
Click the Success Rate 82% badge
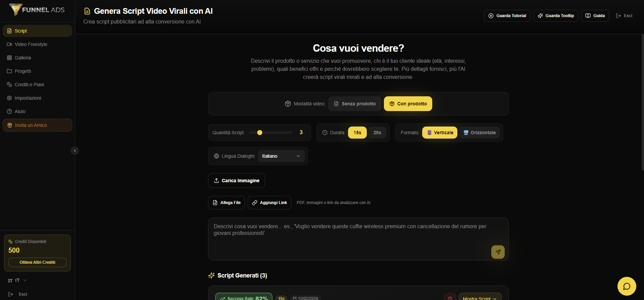click(244, 297)
